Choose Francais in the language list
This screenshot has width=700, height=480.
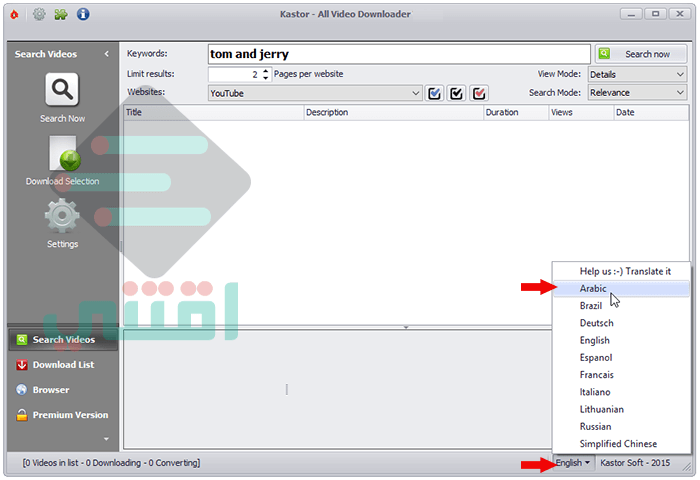pos(621,375)
